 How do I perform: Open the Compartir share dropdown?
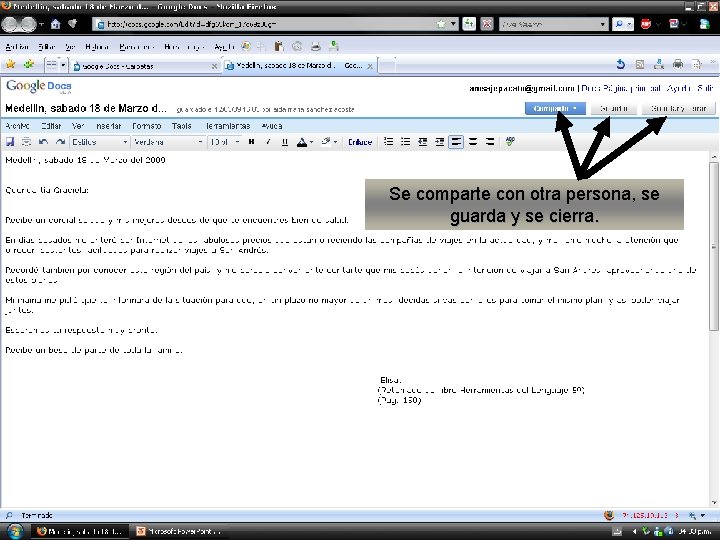pos(555,108)
